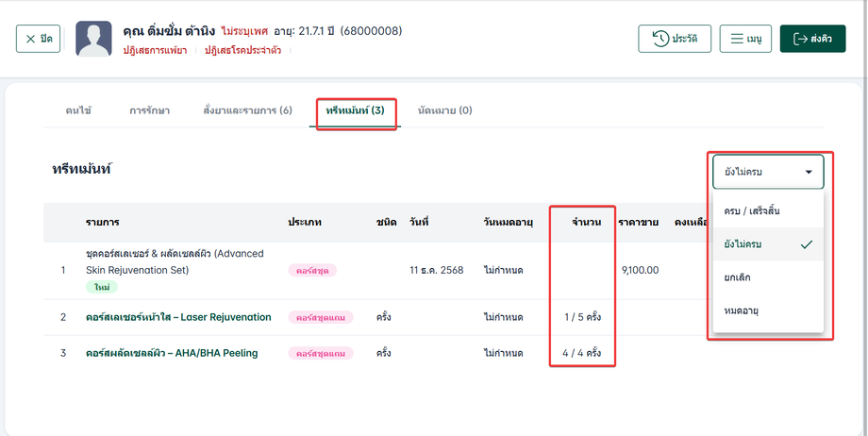Click the ทรีทเมนท์ section heading
The width and height of the screenshot is (868, 436).
81,170
